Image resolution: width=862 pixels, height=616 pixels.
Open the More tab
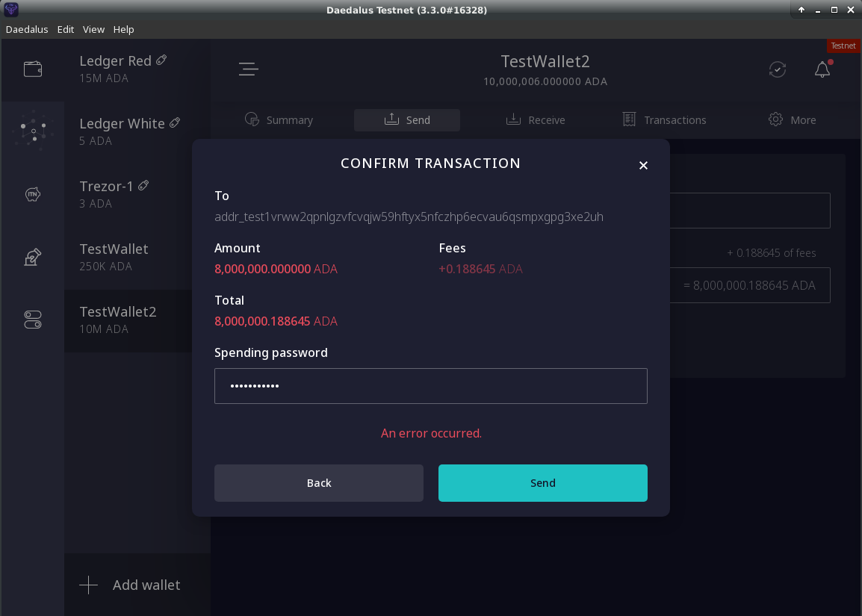click(x=792, y=119)
